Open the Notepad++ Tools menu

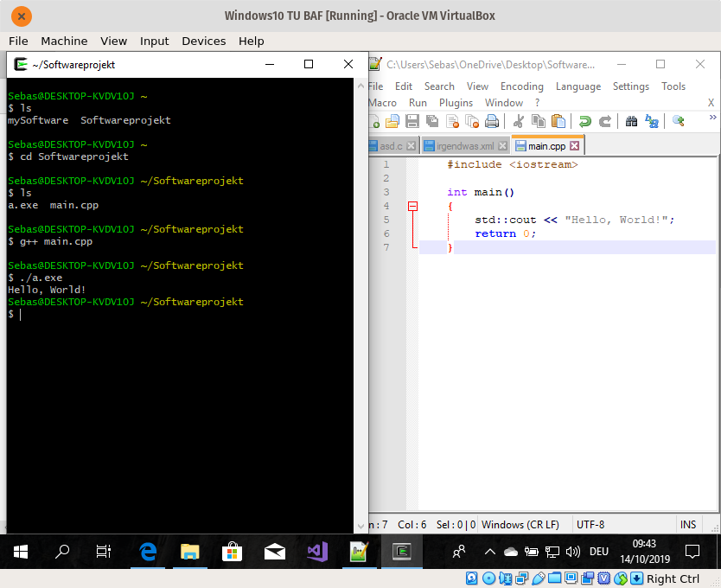click(x=673, y=86)
